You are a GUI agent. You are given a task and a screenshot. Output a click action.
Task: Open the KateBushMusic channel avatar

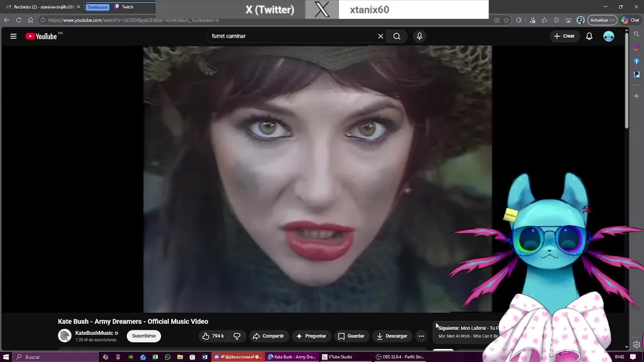click(65, 336)
